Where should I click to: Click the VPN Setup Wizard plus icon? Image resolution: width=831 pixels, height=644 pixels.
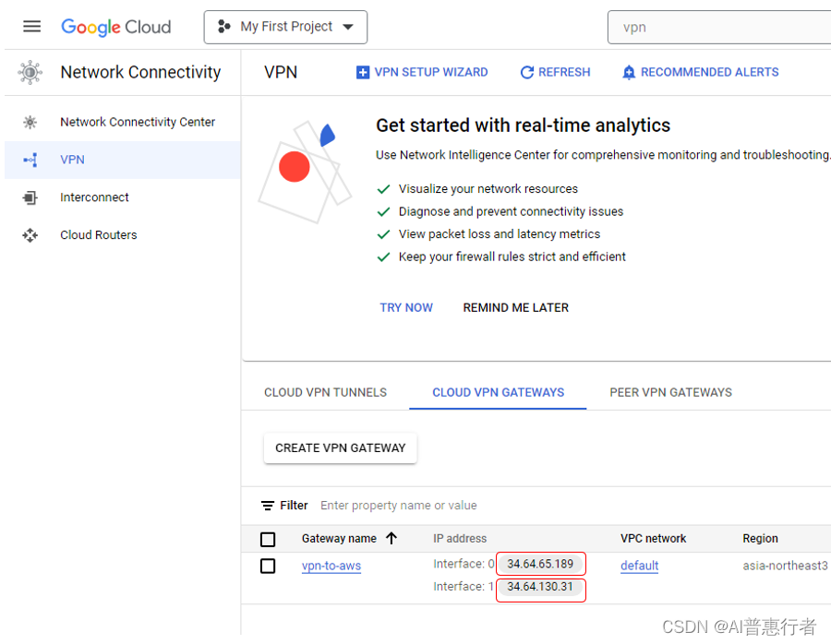click(x=363, y=73)
